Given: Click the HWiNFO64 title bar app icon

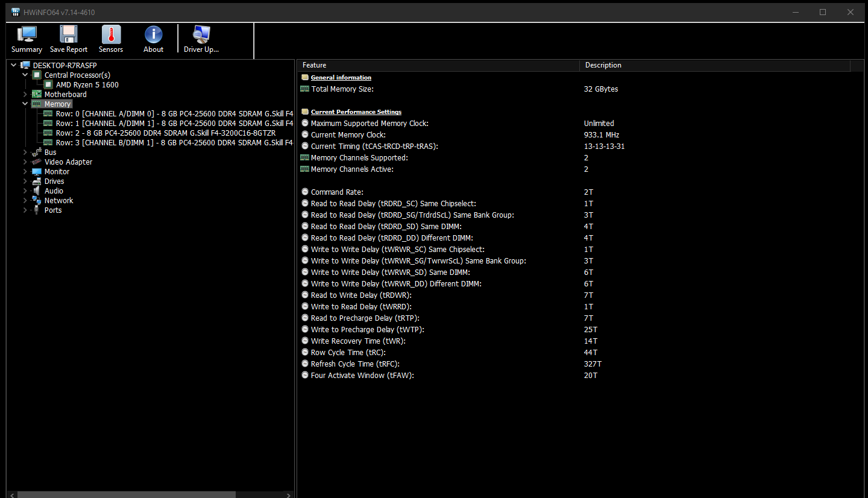Looking at the screenshot, I should click(x=16, y=12).
